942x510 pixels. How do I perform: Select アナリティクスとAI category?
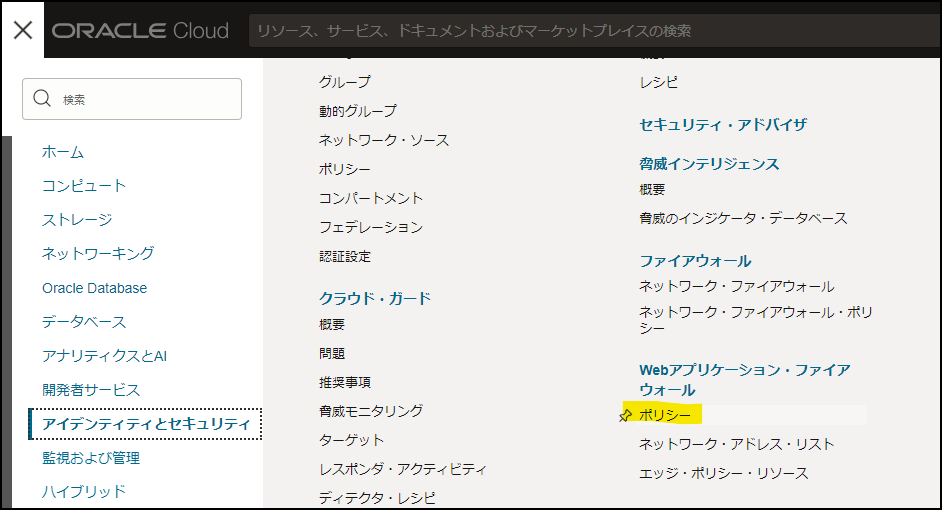click(104, 356)
